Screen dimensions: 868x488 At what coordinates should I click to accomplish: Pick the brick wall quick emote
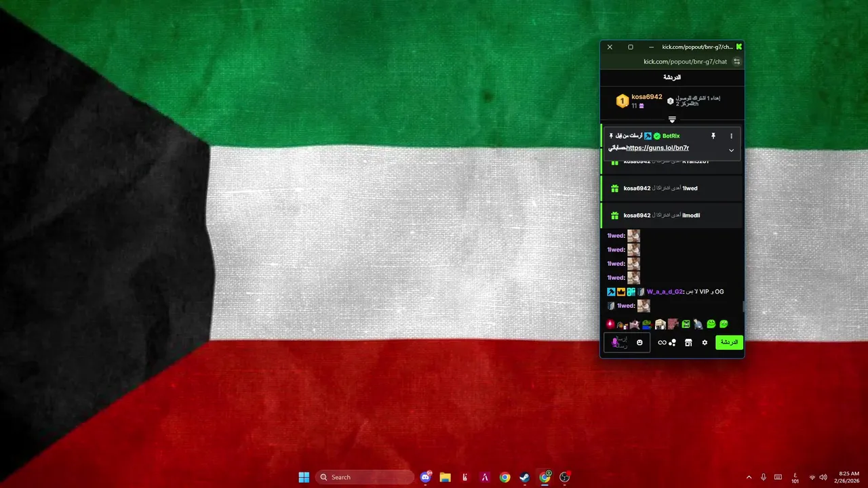click(673, 324)
